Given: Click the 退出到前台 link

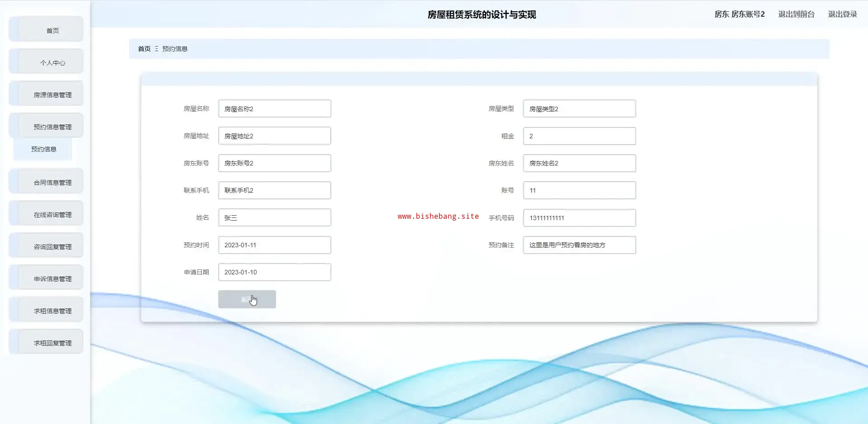Looking at the screenshot, I should coord(796,14).
